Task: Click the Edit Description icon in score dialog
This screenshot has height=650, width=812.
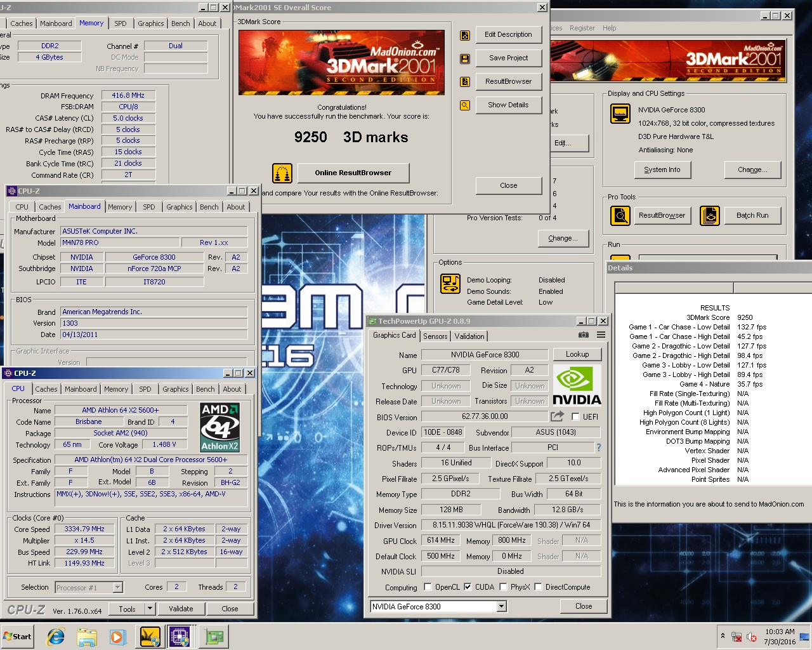Action: tap(465, 36)
